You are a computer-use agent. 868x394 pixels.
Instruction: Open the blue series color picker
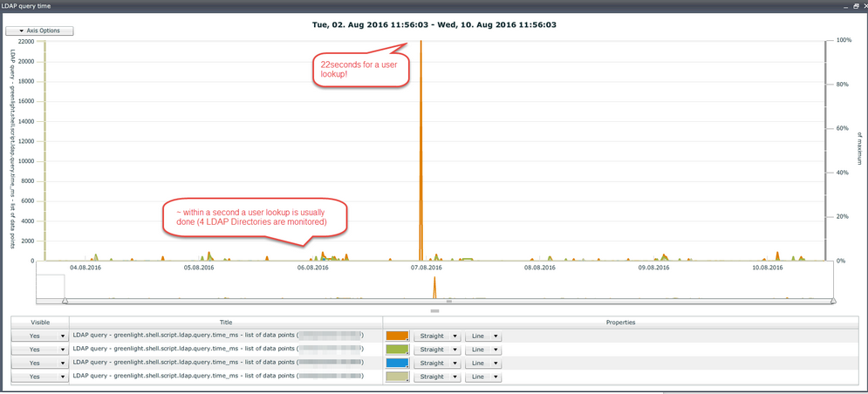click(x=398, y=363)
